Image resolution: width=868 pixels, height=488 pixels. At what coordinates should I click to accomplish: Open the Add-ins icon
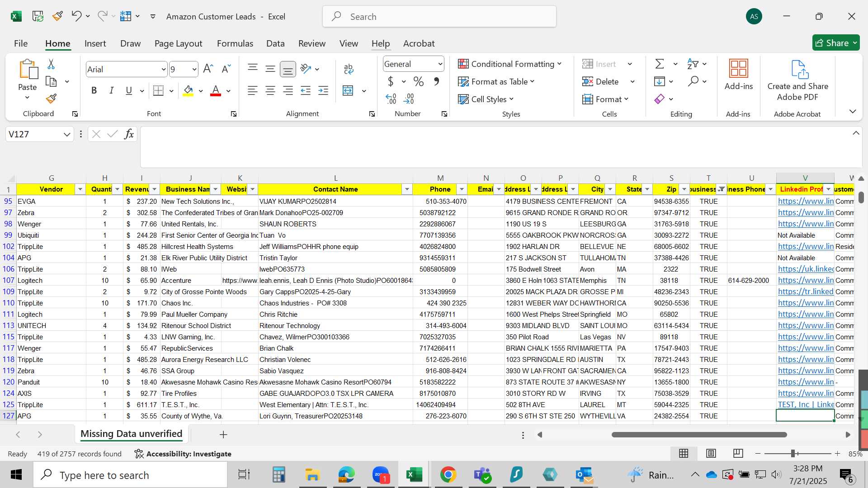tap(739, 69)
